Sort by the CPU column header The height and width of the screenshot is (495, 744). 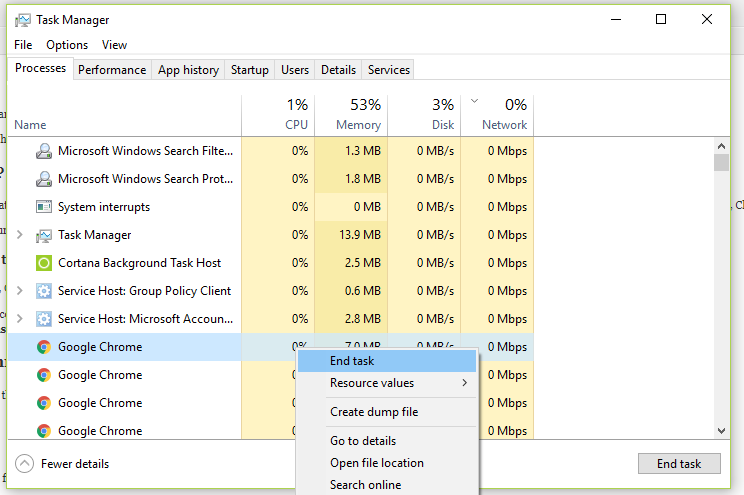[x=278, y=116]
